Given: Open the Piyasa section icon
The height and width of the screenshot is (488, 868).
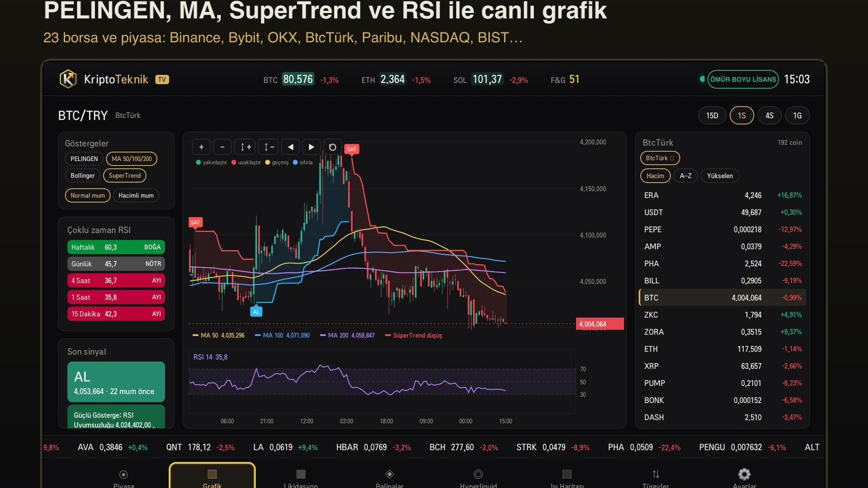Looking at the screenshot, I should 124,474.
